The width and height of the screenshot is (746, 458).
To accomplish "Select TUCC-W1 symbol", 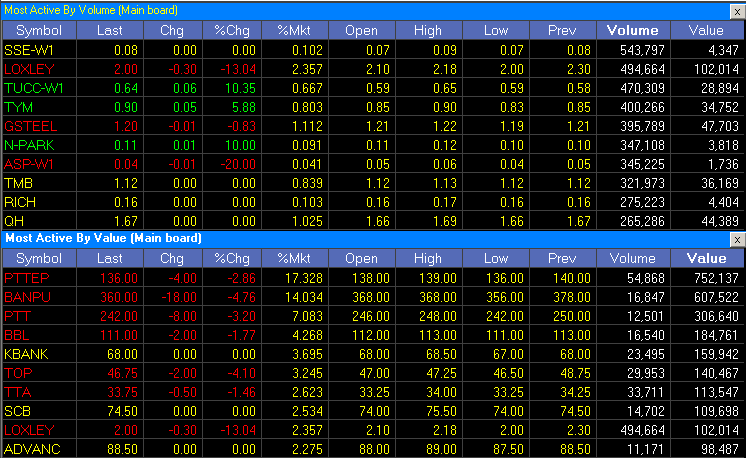I will (34, 88).
